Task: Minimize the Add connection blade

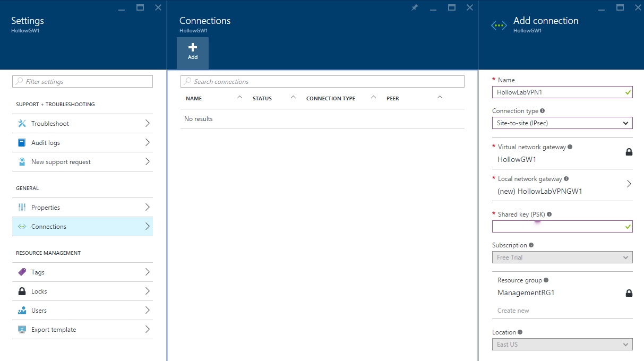Action: pos(602,8)
